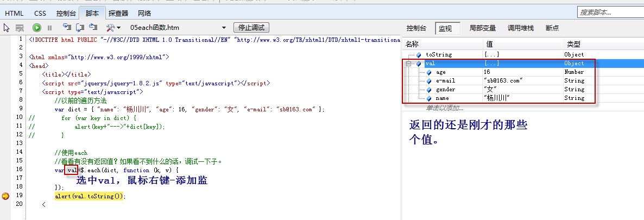
Task: Click the 值 column header
Action: point(523,45)
